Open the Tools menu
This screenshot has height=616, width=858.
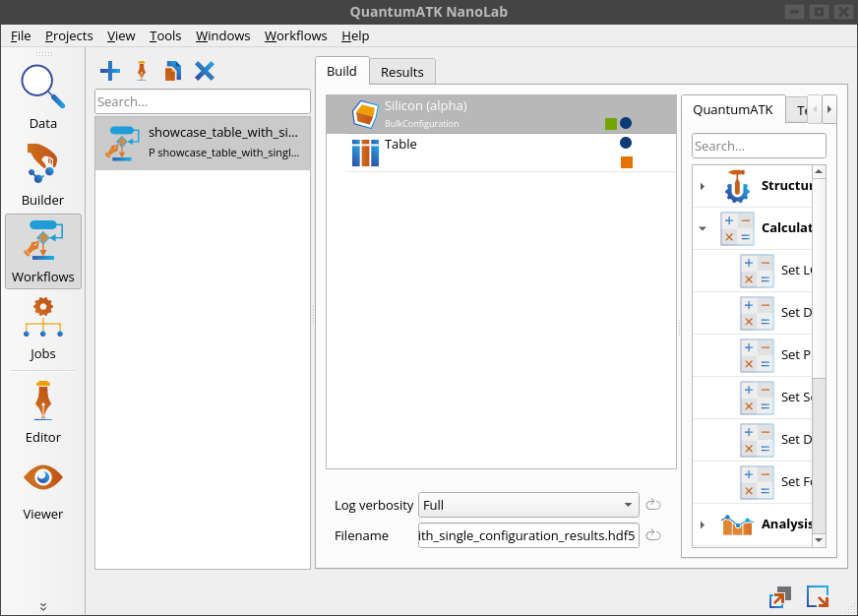click(x=165, y=36)
